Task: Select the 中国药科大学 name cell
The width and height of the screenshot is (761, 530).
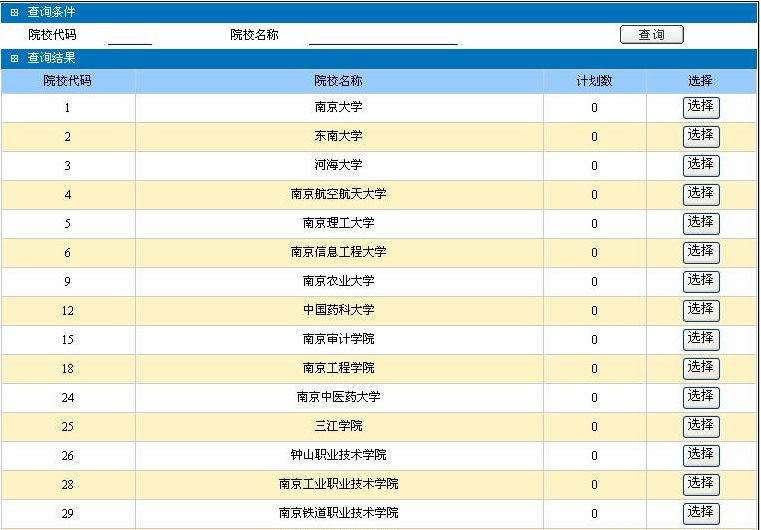Action: [339, 311]
